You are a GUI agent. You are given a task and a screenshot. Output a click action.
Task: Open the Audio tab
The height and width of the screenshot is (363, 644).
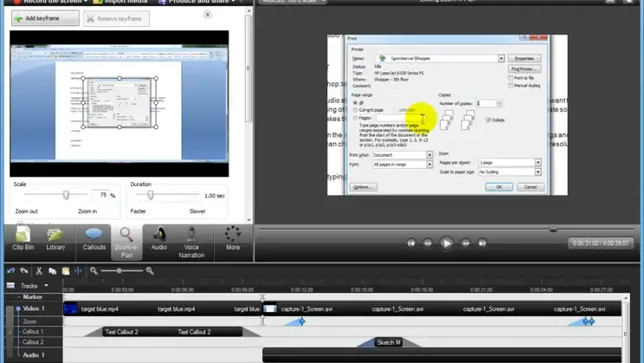click(159, 239)
